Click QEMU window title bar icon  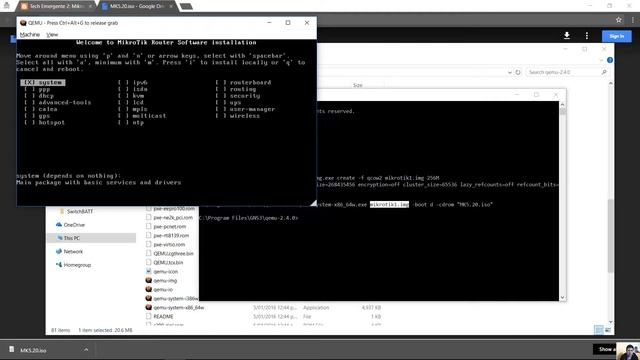(23, 23)
